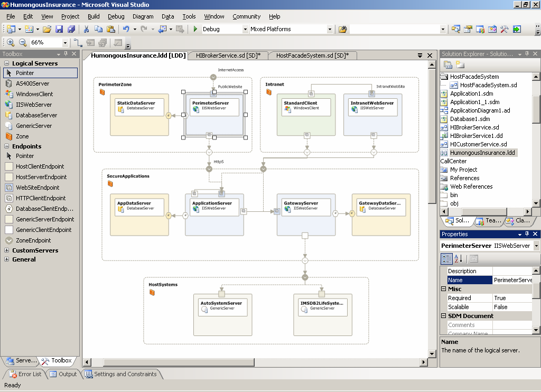This screenshot has height=392, width=541.
Task: Click the Zoom Out magnifier icon
Action: pyautogui.click(x=23, y=42)
